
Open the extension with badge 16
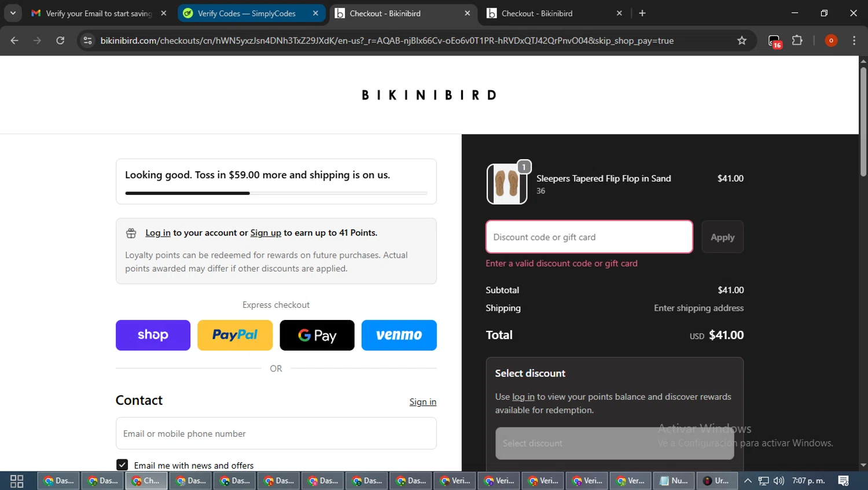point(774,41)
